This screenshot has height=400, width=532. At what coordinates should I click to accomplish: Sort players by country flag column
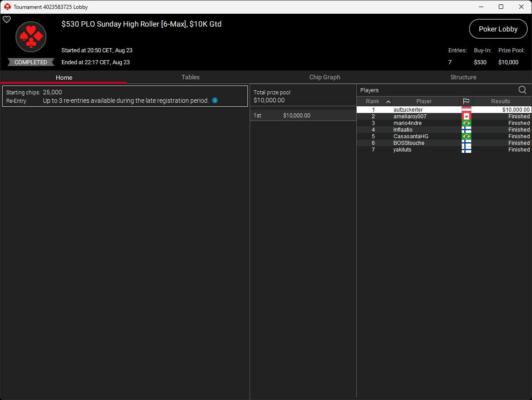click(466, 101)
